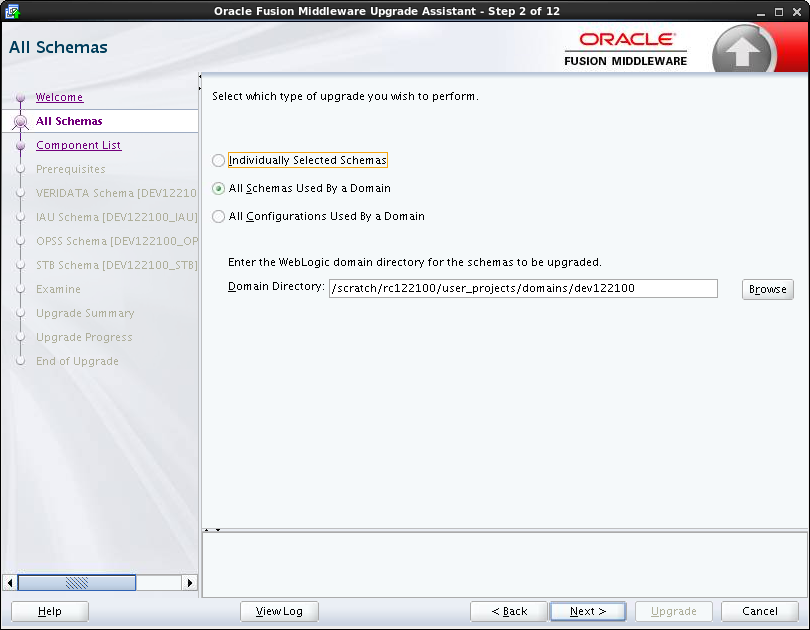Choose All Configurations Used By a Domain
Image resolution: width=810 pixels, height=630 pixels.
[x=219, y=216]
